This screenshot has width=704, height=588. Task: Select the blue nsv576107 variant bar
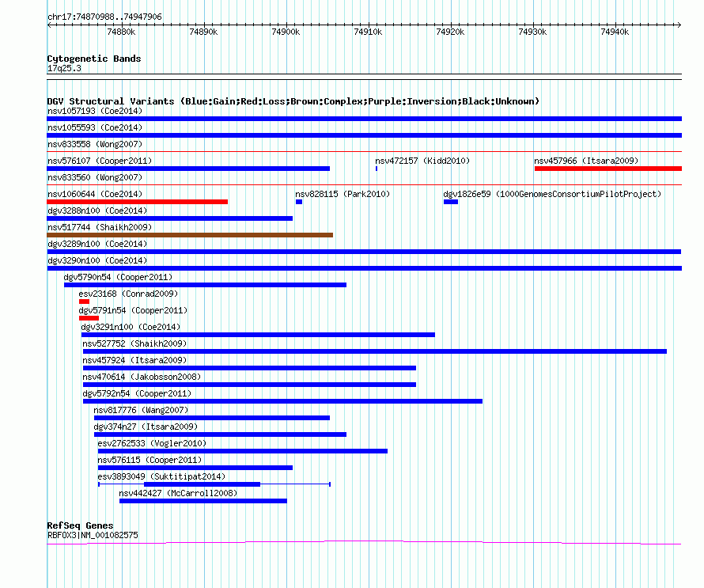click(188, 169)
